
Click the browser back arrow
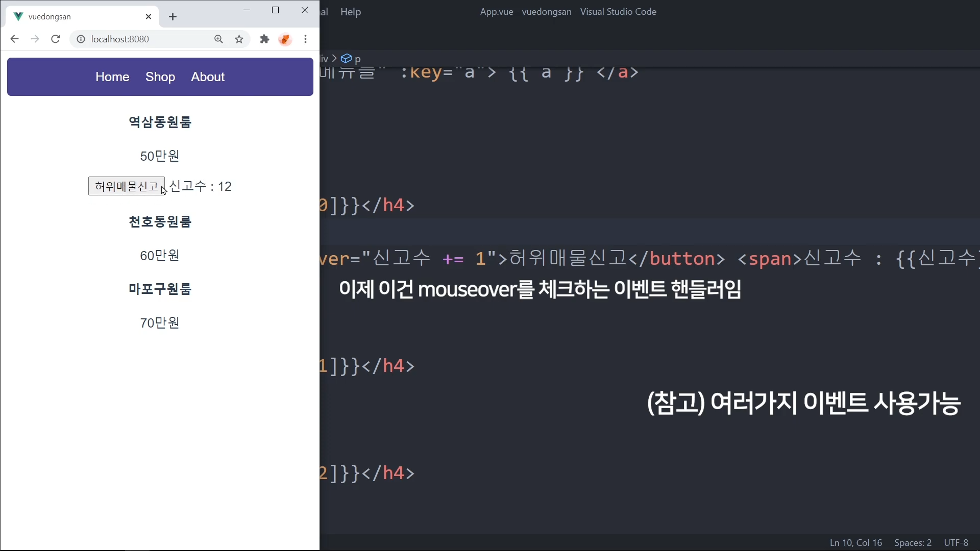coord(14,39)
